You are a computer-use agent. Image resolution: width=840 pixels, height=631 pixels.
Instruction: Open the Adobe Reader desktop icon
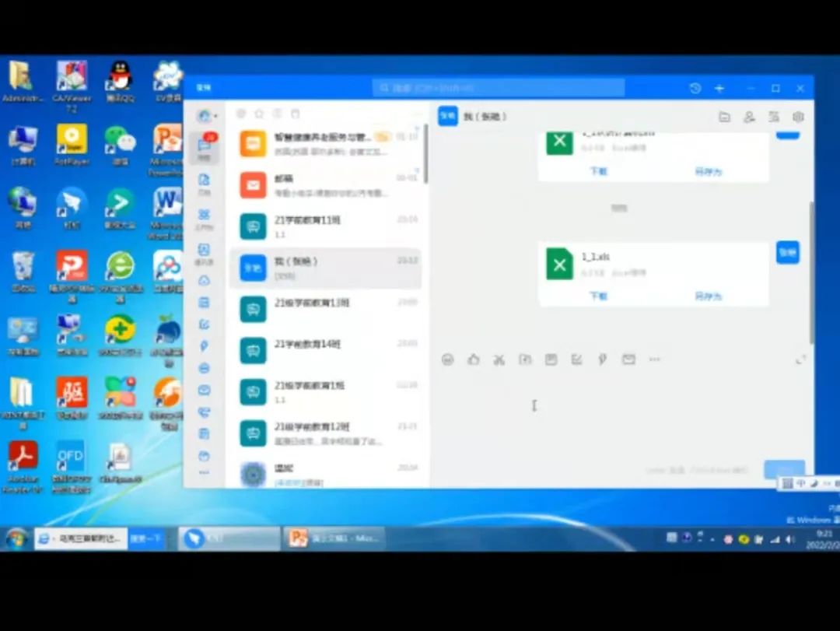coord(23,466)
